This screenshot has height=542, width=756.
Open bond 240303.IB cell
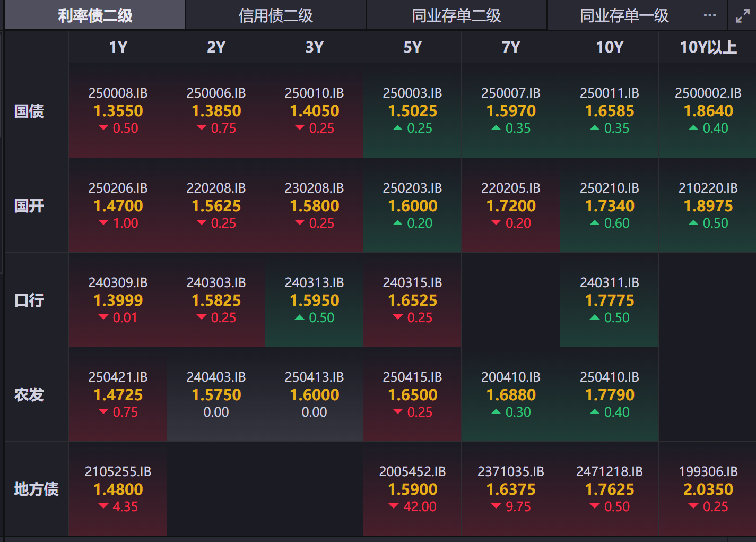pos(216,300)
